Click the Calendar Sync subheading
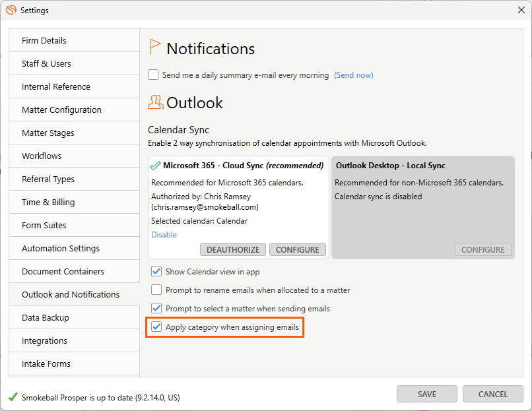The height and width of the screenshot is (411, 532). 178,130
